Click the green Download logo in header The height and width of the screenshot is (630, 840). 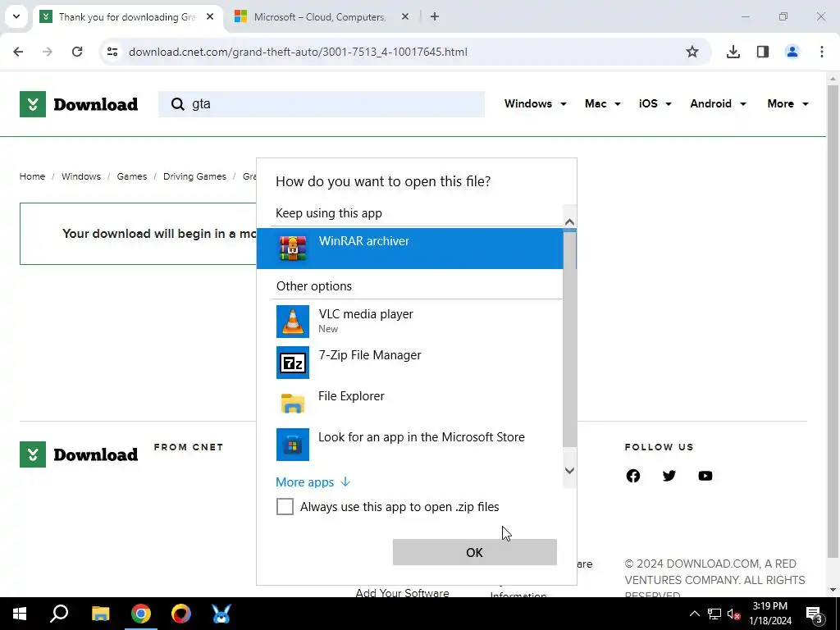click(x=79, y=104)
